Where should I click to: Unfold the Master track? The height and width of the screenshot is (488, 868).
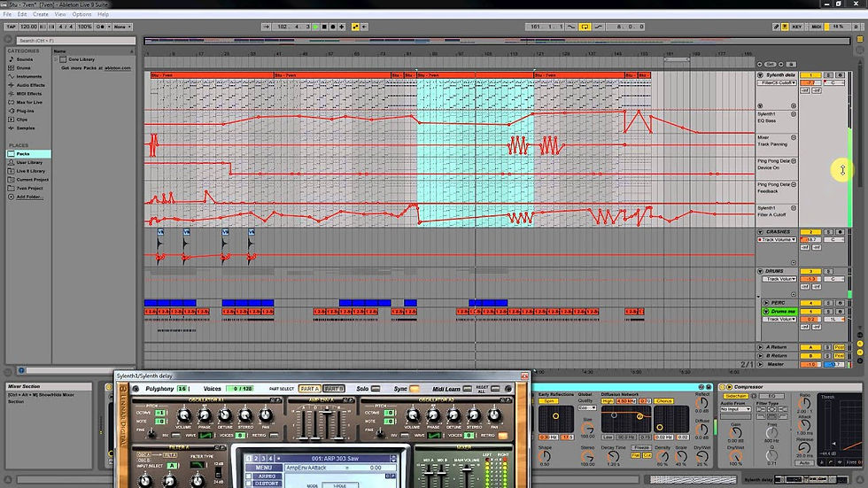coord(761,364)
